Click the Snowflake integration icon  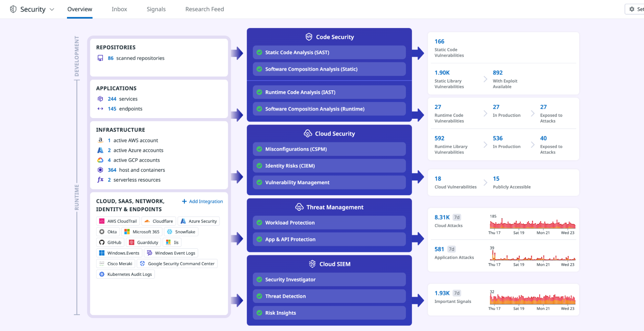tap(169, 232)
